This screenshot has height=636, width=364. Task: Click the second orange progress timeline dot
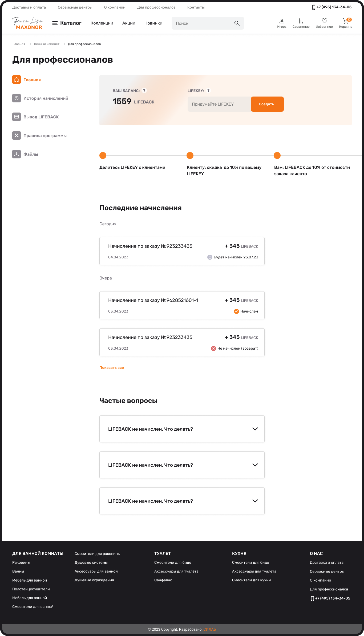point(190,155)
